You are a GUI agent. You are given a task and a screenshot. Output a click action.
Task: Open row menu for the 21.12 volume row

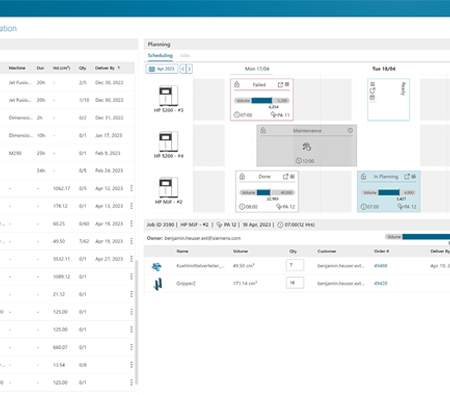click(131, 294)
